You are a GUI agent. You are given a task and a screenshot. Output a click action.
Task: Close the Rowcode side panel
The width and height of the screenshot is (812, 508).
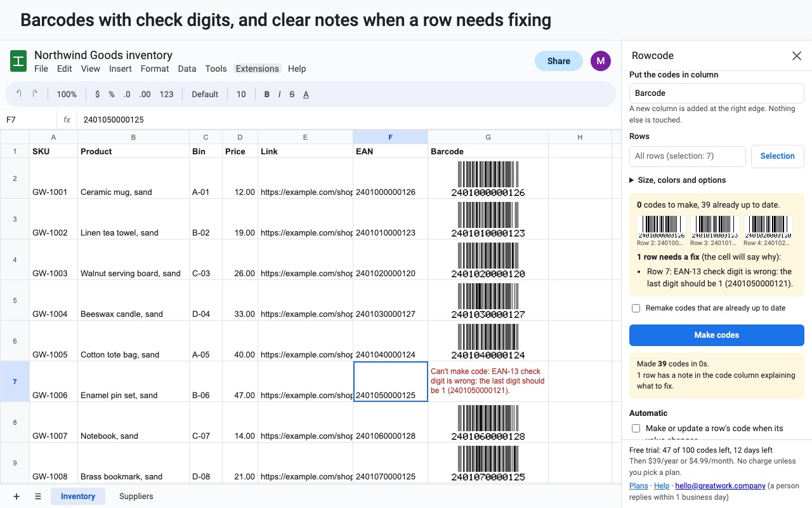(x=797, y=56)
